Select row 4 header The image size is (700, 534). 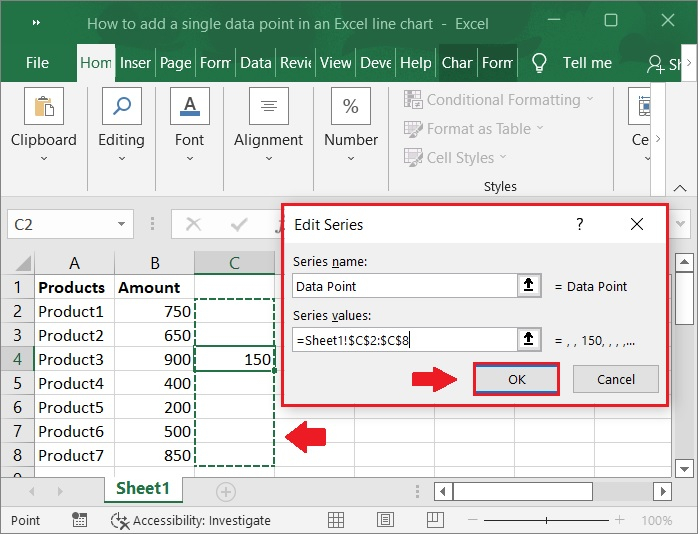point(17,359)
